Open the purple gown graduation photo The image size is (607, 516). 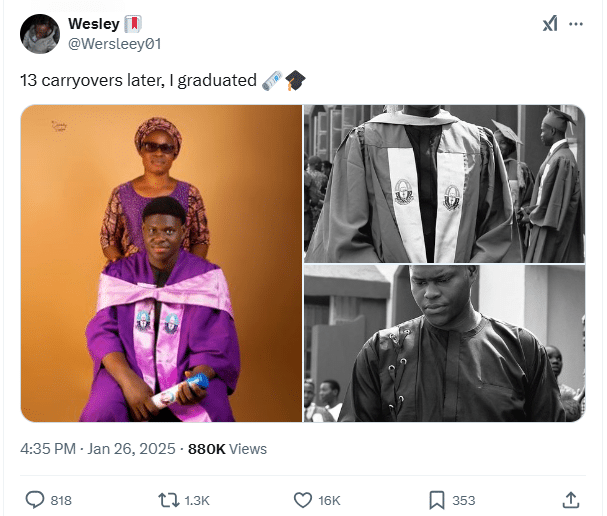(162, 263)
